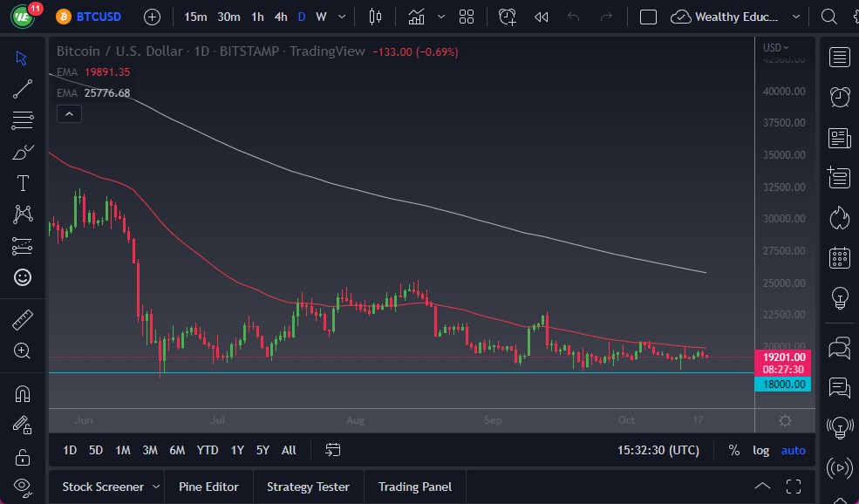Toggle visibility of all drawings
Image resolution: width=859 pixels, height=504 pixels.
(x=22, y=487)
